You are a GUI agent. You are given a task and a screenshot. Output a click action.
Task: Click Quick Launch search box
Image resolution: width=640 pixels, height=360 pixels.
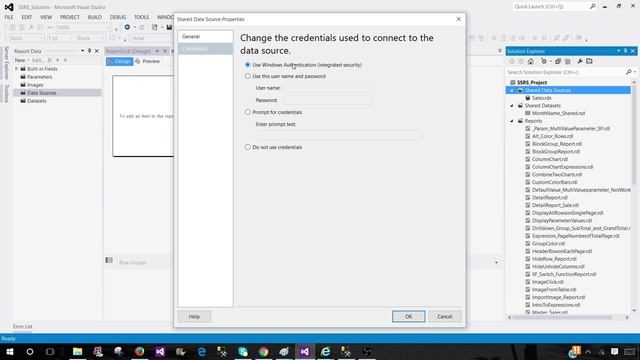click(x=550, y=7)
